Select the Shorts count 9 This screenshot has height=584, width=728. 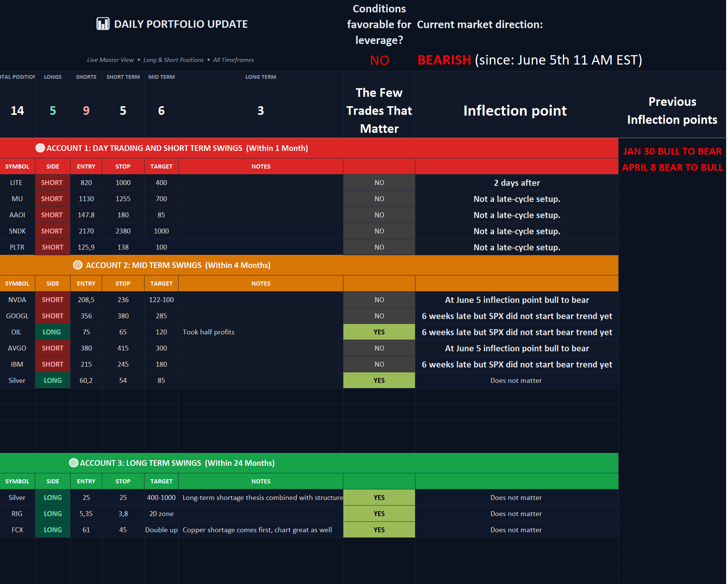coord(86,111)
